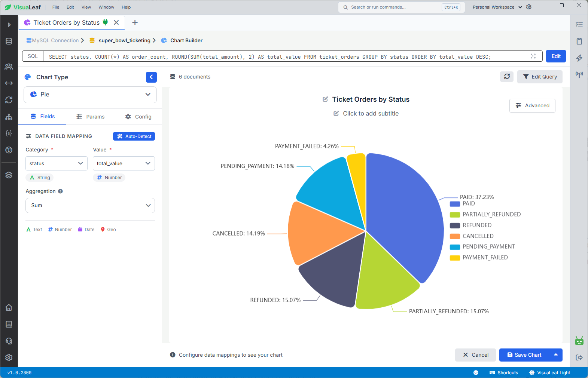This screenshot has width=588, height=378.
Task: Edit the chart title pencil icon
Action: (325, 99)
